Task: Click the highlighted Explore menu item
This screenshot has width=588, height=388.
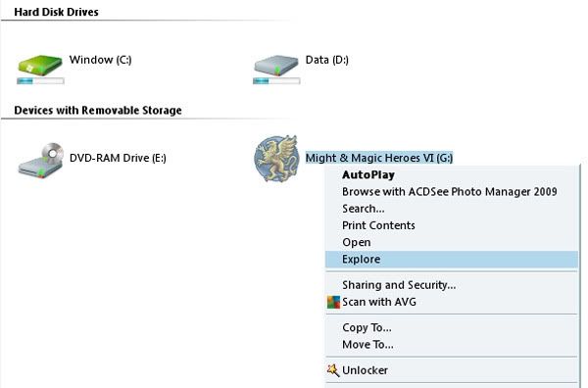Action: pyautogui.click(x=452, y=259)
